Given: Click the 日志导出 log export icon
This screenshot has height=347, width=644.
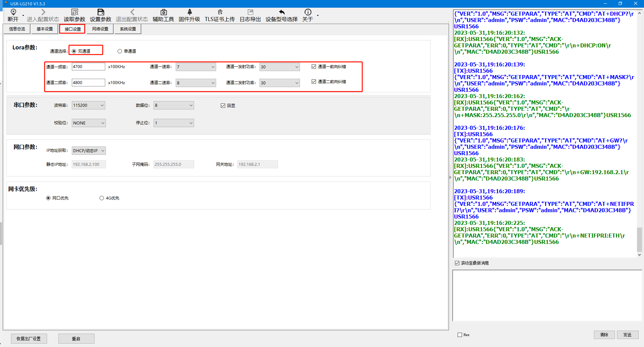Looking at the screenshot, I should tap(250, 12).
